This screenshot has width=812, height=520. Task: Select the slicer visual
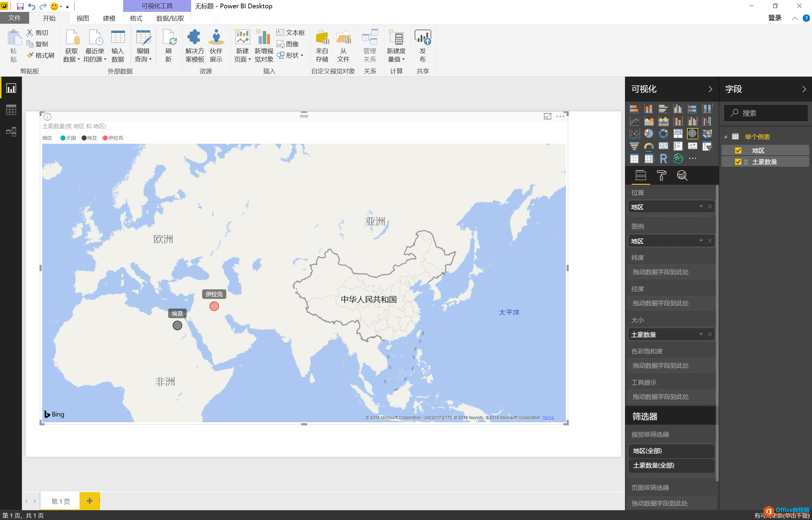(x=707, y=146)
